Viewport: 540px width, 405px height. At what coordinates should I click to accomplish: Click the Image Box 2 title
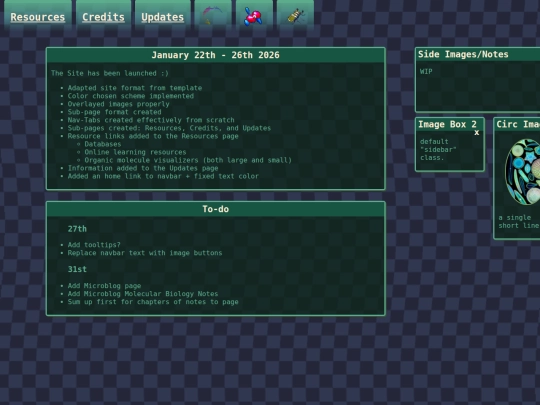447,124
